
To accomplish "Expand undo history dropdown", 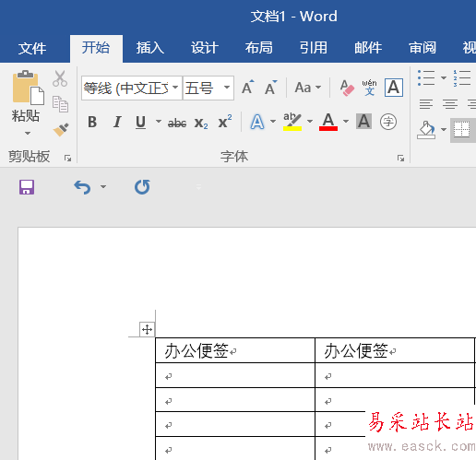I will pyautogui.click(x=103, y=186).
